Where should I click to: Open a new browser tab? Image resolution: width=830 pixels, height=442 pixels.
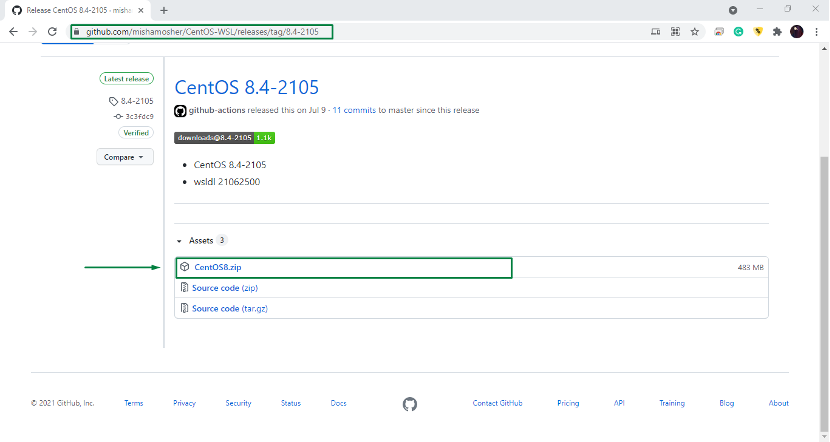tap(164, 10)
